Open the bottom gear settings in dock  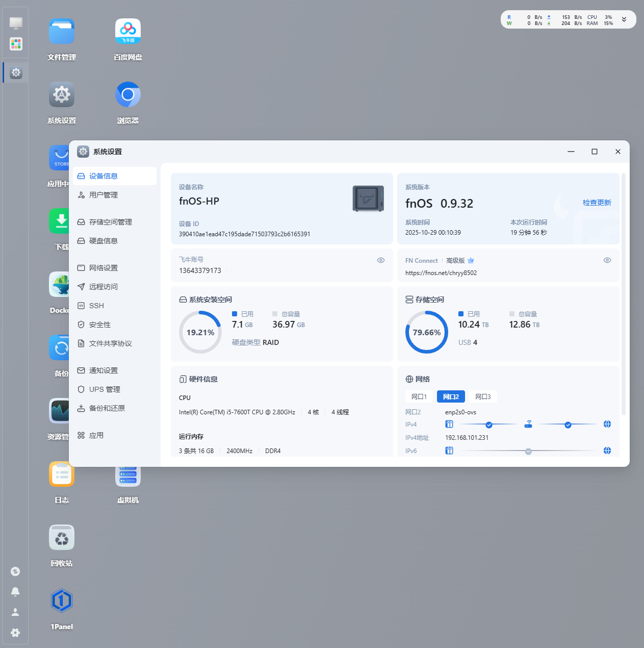click(15, 632)
